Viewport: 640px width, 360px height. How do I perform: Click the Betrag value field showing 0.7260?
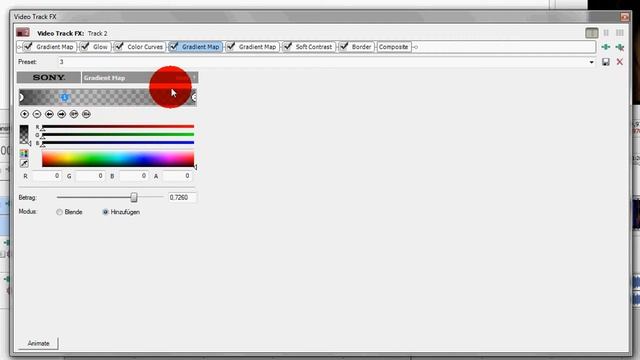pyautogui.click(x=182, y=198)
